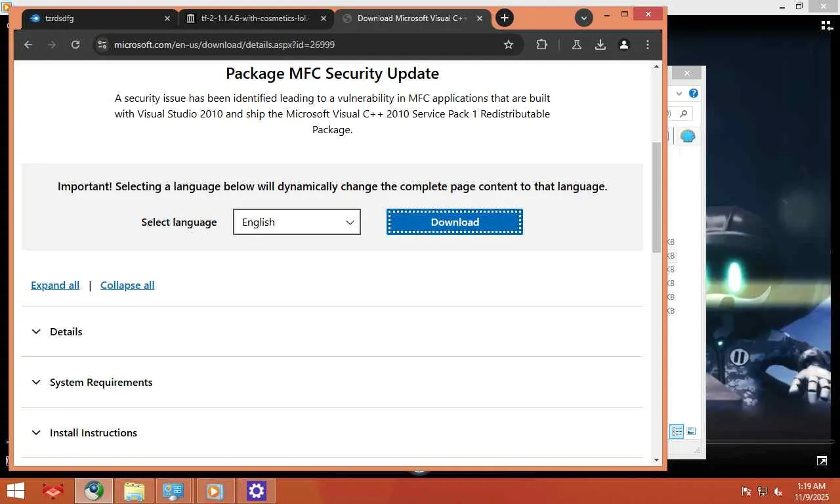The image size is (840, 504).
Task: Open the network tray icon
Action: [763, 492]
